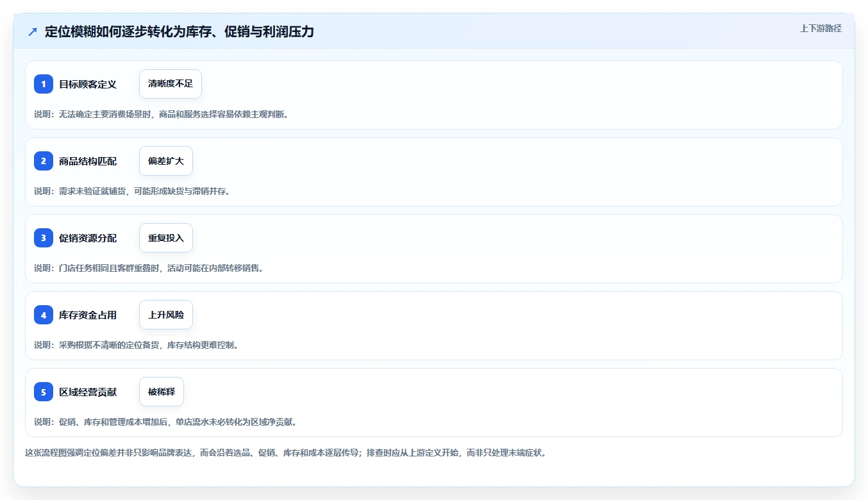This screenshot has width=868, height=500.
Task: Click the 区域经营贡献 step heading
Action: tap(88, 392)
